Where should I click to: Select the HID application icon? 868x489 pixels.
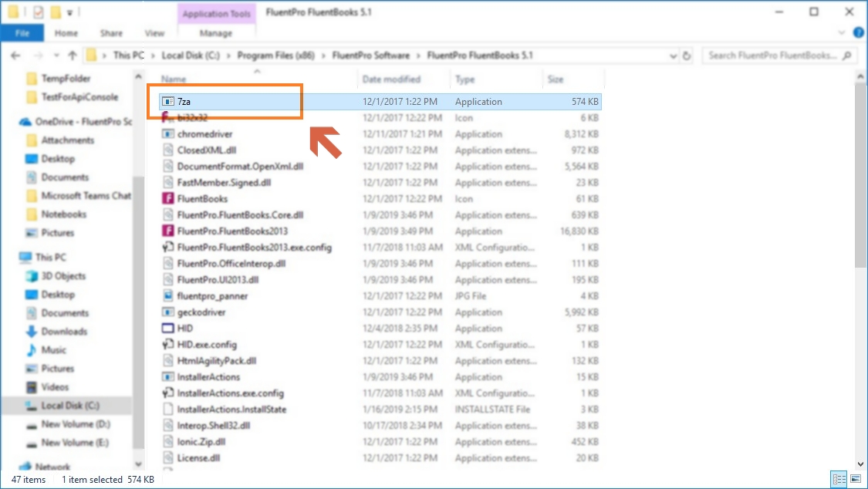[167, 328]
